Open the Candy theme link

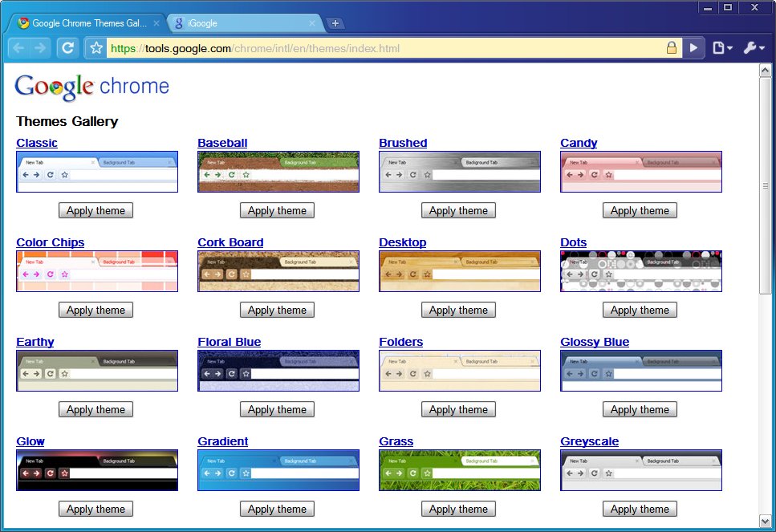579,143
